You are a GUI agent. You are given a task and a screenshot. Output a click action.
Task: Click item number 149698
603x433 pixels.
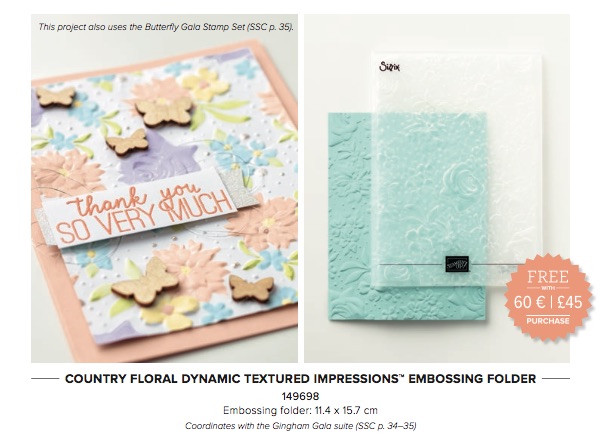300,396
